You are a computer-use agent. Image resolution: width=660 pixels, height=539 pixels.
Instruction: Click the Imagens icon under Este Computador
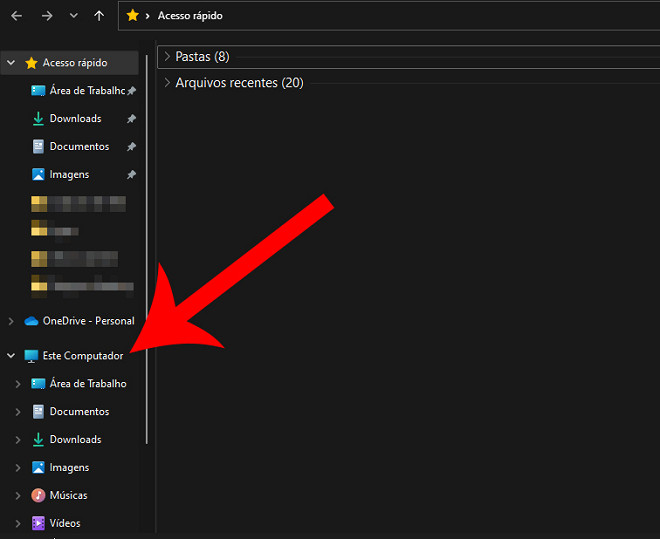pyautogui.click(x=38, y=467)
